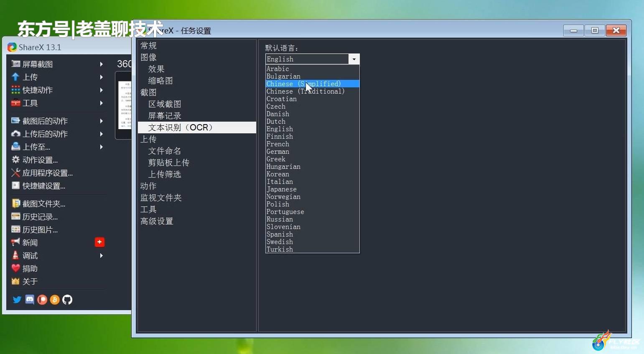The width and height of the screenshot is (644, 354).
Task: Expand the 调试 submenu arrow
Action: [101, 255]
